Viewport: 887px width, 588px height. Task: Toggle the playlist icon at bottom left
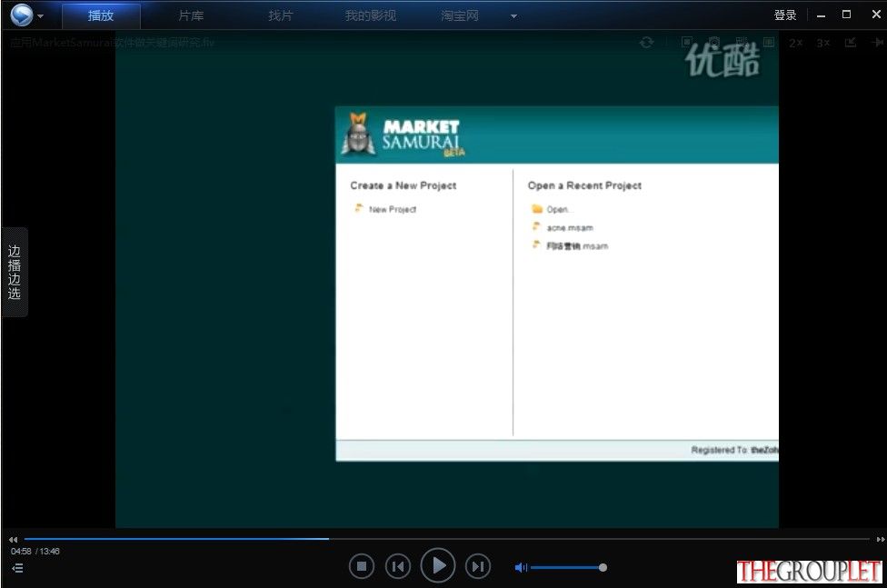[x=17, y=568]
